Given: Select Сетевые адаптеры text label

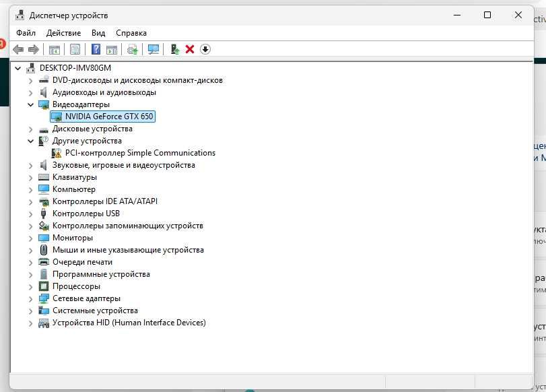Looking at the screenshot, I should point(86,298).
